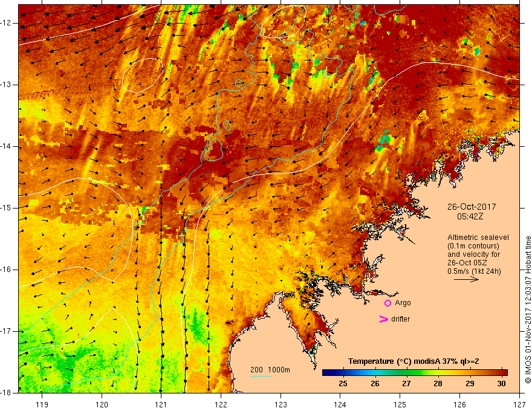Screen dimensions: 532x411
Task: Click the 'and velocity for' caption line
Action: pos(473,254)
